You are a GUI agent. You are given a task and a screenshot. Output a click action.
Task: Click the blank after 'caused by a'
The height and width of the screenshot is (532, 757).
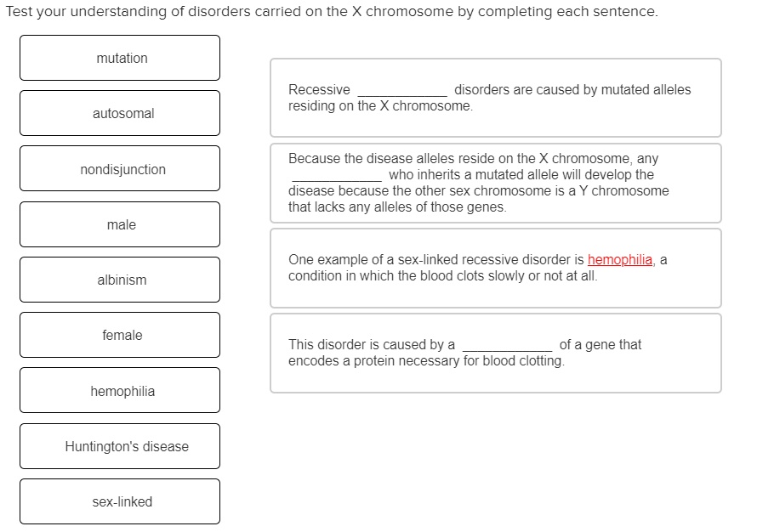click(x=508, y=344)
